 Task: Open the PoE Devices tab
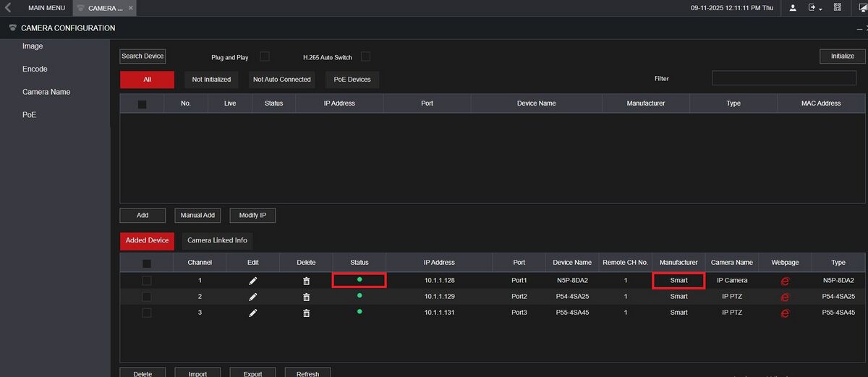tap(352, 80)
